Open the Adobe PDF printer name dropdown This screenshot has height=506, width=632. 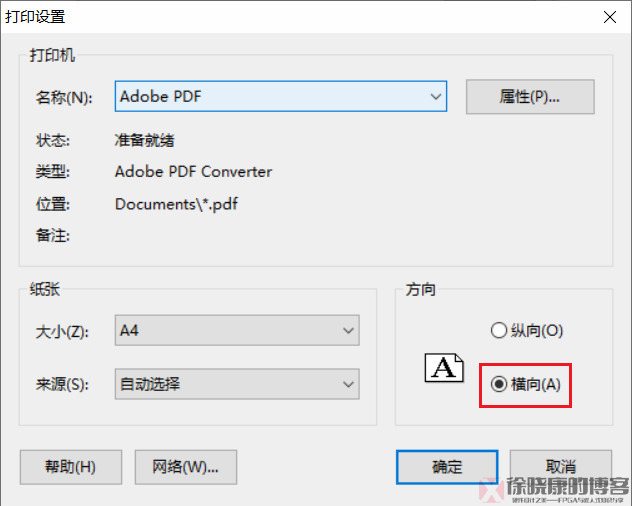(x=280, y=97)
